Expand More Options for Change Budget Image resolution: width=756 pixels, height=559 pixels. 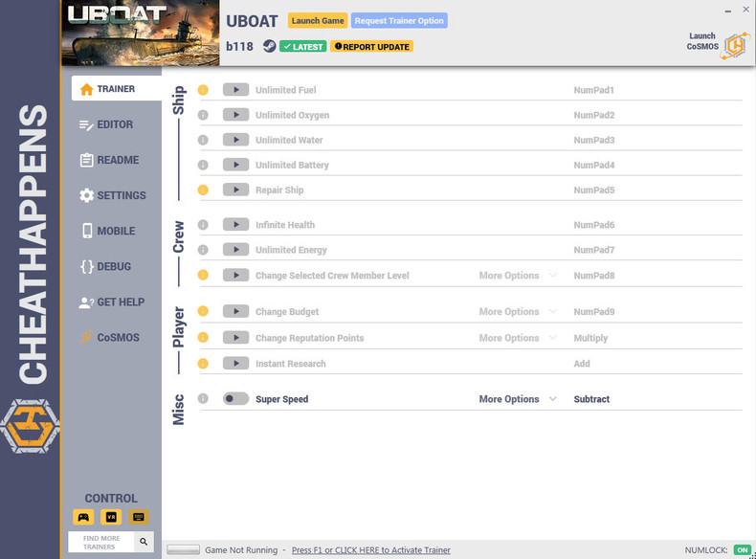point(518,312)
